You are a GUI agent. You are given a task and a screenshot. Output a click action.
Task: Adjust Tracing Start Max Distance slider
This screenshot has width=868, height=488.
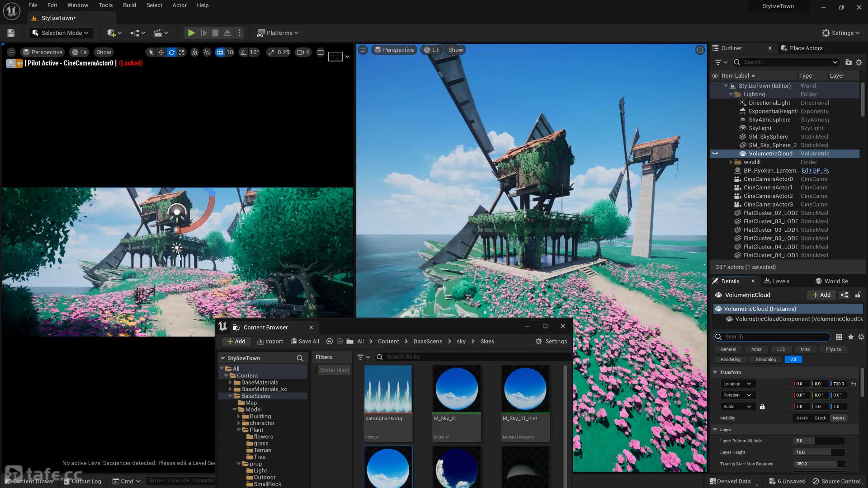click(x=819, y=464)
